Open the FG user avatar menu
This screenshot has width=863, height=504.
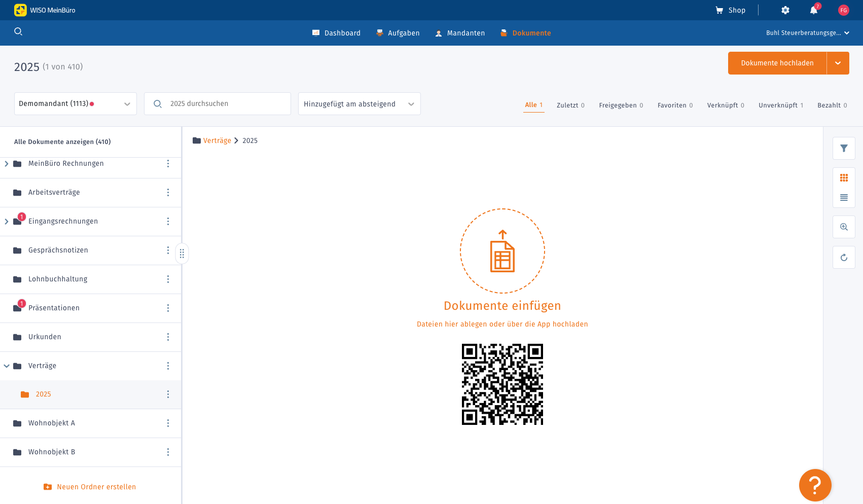[x=844, y=10]
